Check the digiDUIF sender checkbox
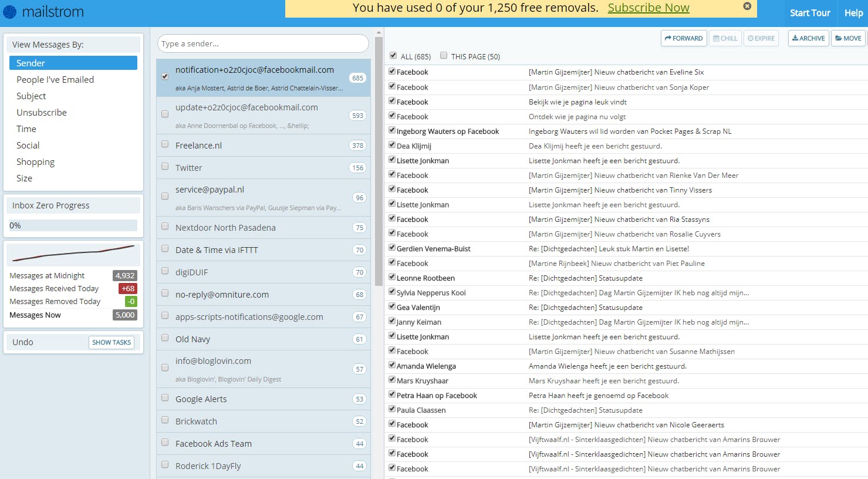This screenshot has height=479, width=868. point(165,271)
